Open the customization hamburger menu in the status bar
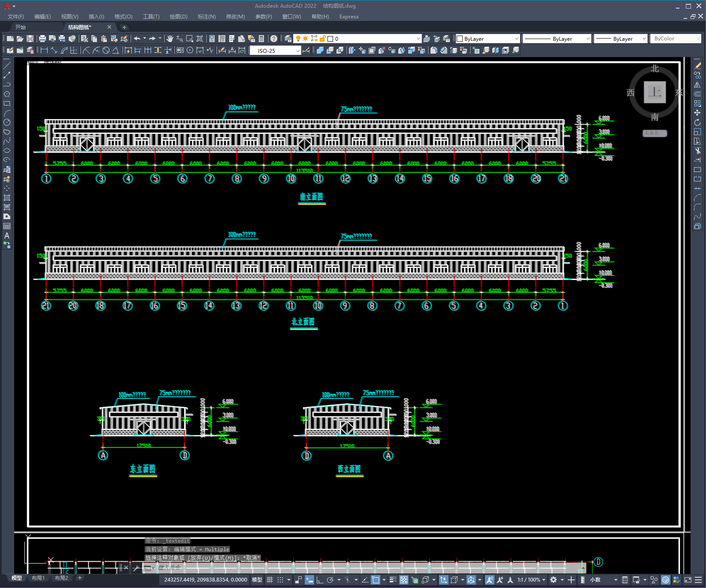Screen dimensions: 706x588 (x=699, y=580)
